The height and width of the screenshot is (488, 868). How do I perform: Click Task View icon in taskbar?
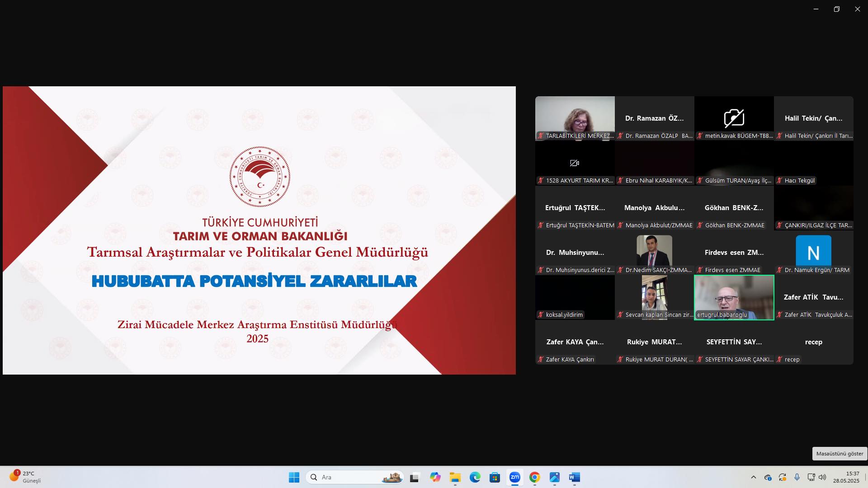tap(414, 477)
